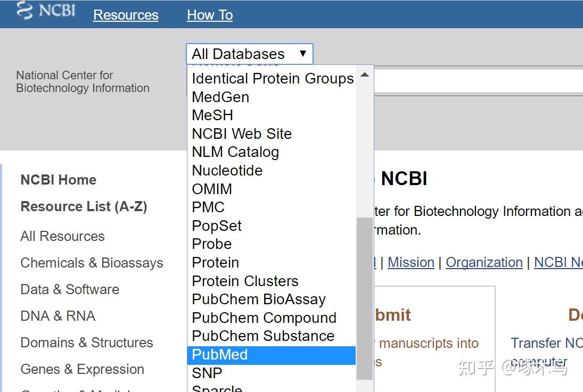Select Protein Clusters database option
Viewport: 583px width, 392px height.
click(x=245, y=281)
